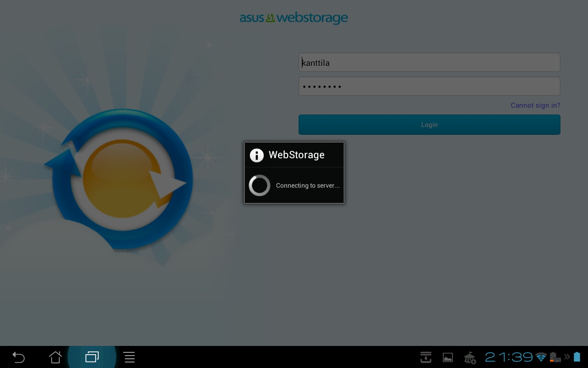Image resolution: width=588 pixels, height=368 pixels.
Task: Tap the info icon in WebStorage dialog
Action: (257, 155)
